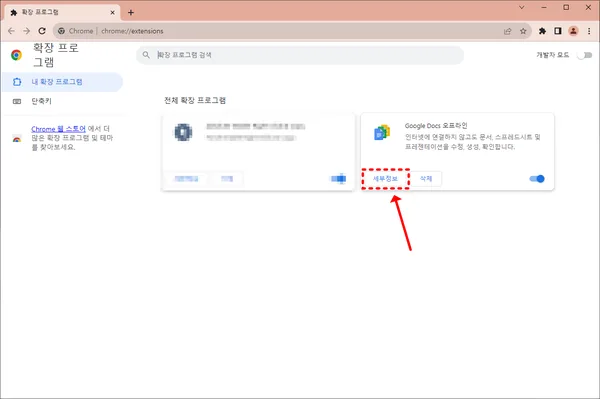This screenshot has width=600, height=399.
Task: Open the tab search chevron in title bar
Action: point(522,7)
